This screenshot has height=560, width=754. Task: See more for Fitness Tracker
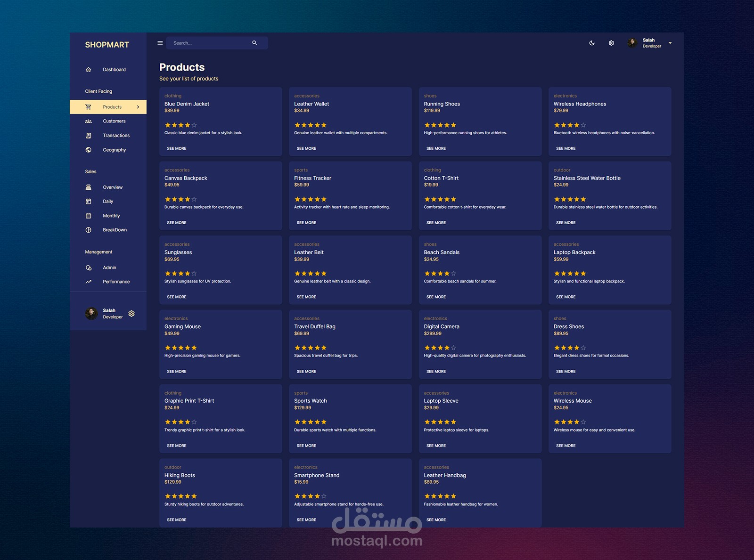(x=306, y=223)
